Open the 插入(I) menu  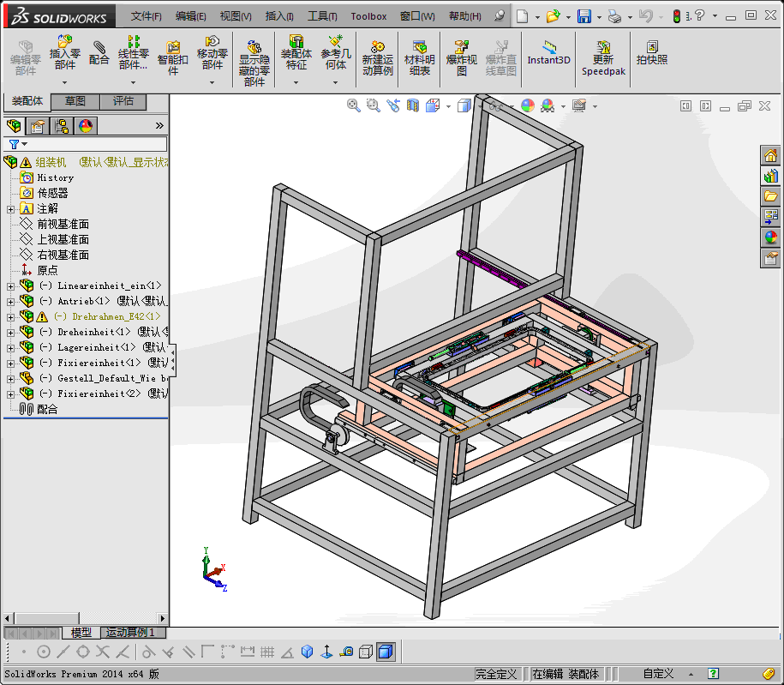pyautogui.click(x=279, y=16)
